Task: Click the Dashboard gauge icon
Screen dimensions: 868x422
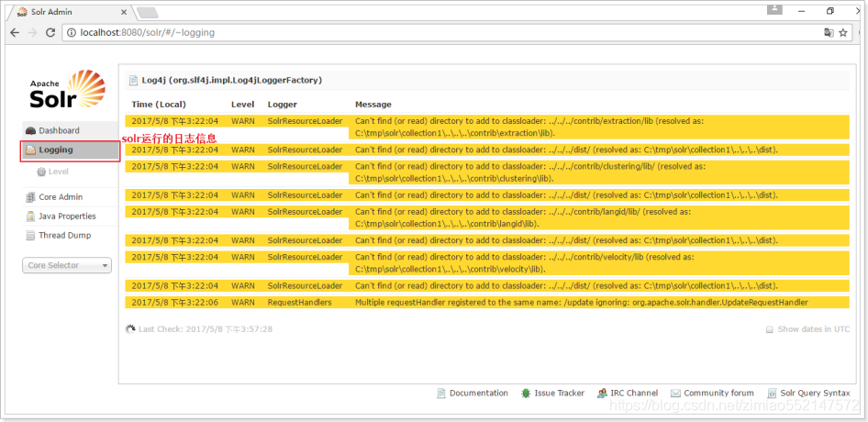Action: [30, 130]
